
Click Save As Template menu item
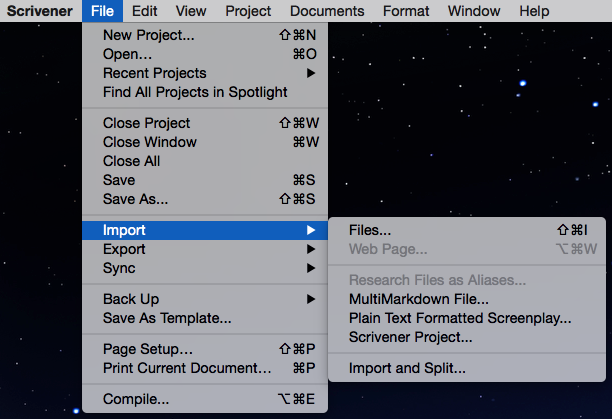pos(167,318)
